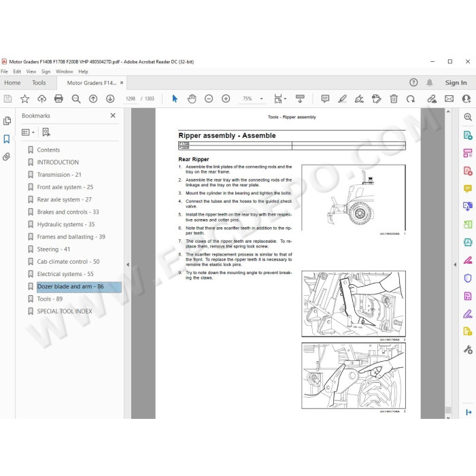Go to previous page arrow
This screenshot has height=476, width=476.
93,99
